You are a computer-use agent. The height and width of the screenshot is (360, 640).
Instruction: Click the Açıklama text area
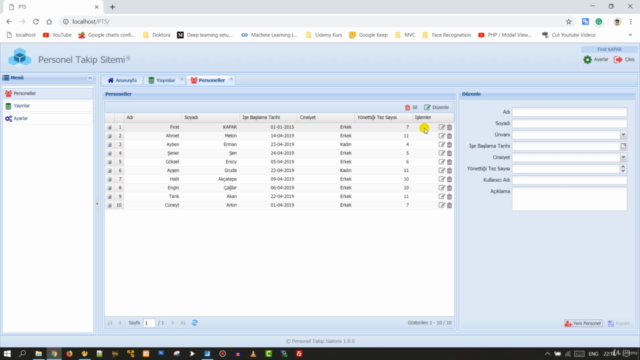(569, 199)
